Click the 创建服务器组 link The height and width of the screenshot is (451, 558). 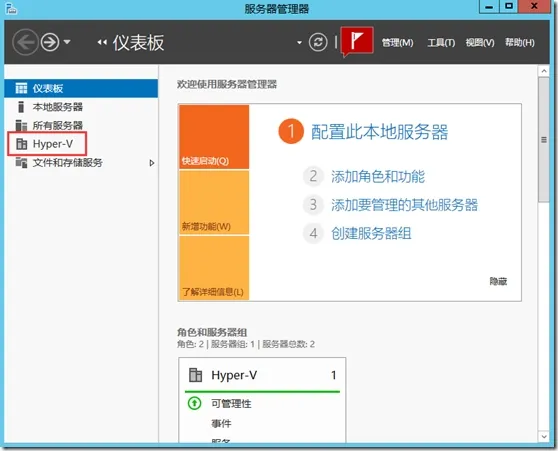tap(371, 234)
